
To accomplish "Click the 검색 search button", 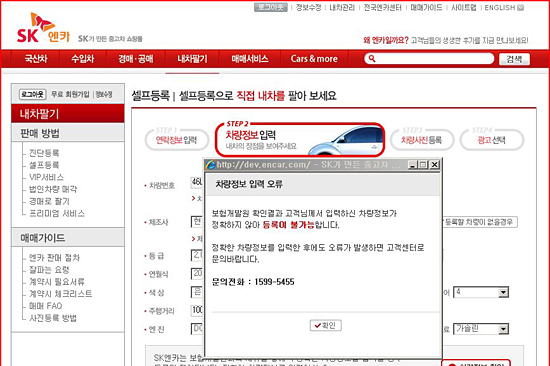I will (514, 59).
